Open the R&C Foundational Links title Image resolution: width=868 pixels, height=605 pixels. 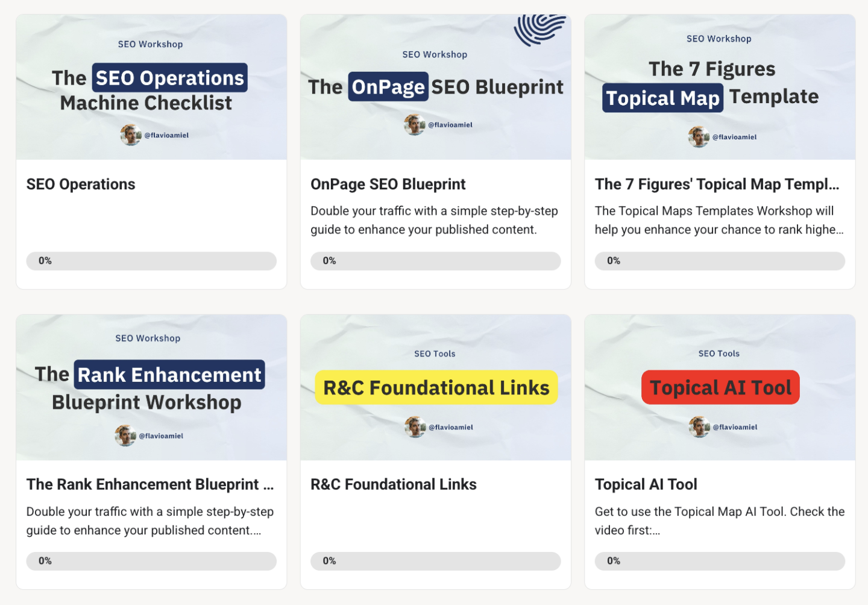393,485
